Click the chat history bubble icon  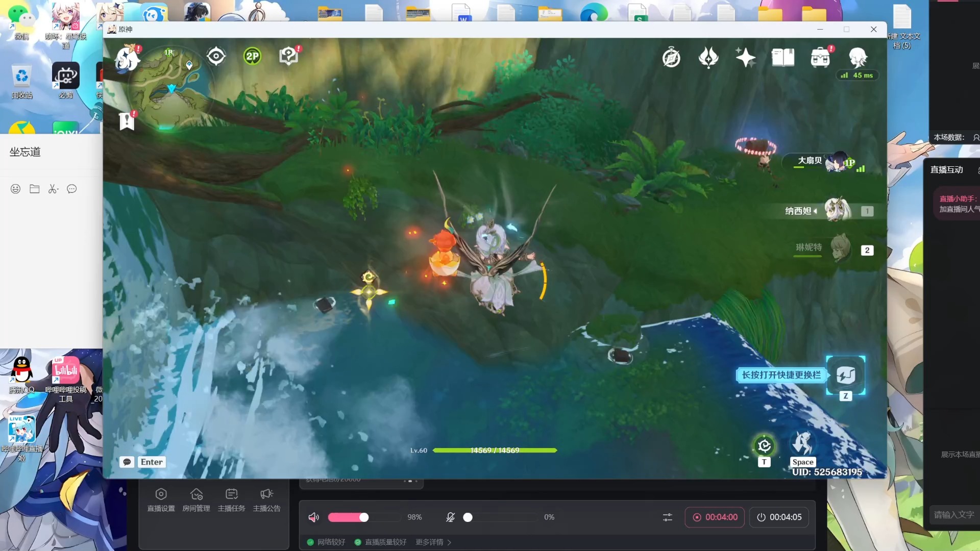point(72,189)
